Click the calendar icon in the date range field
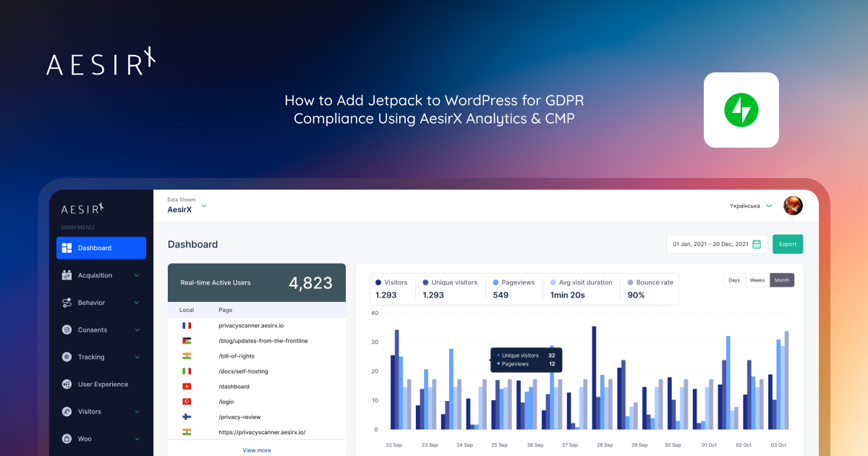This screenshot has height=456, width=868. point(757,244)
